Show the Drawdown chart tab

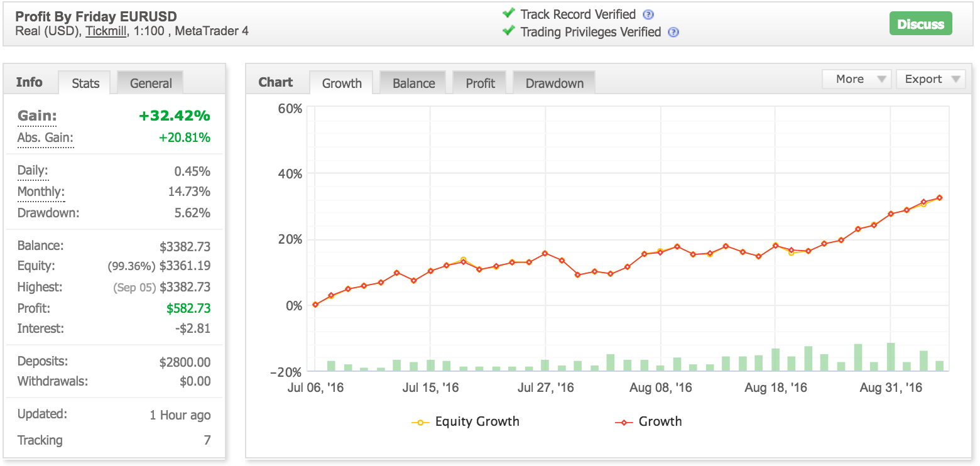pos(554,83)
